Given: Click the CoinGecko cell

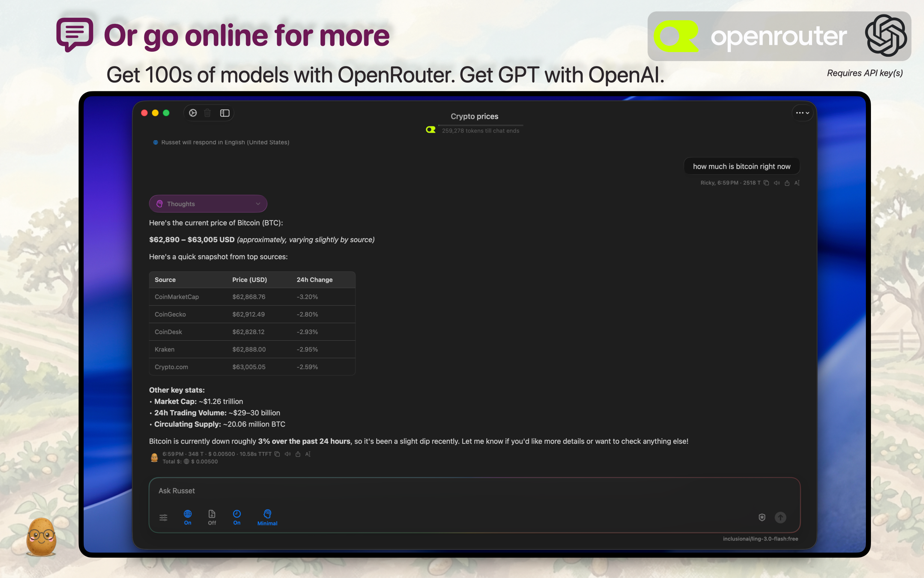Looking at the screenshot, I should 170,314.
